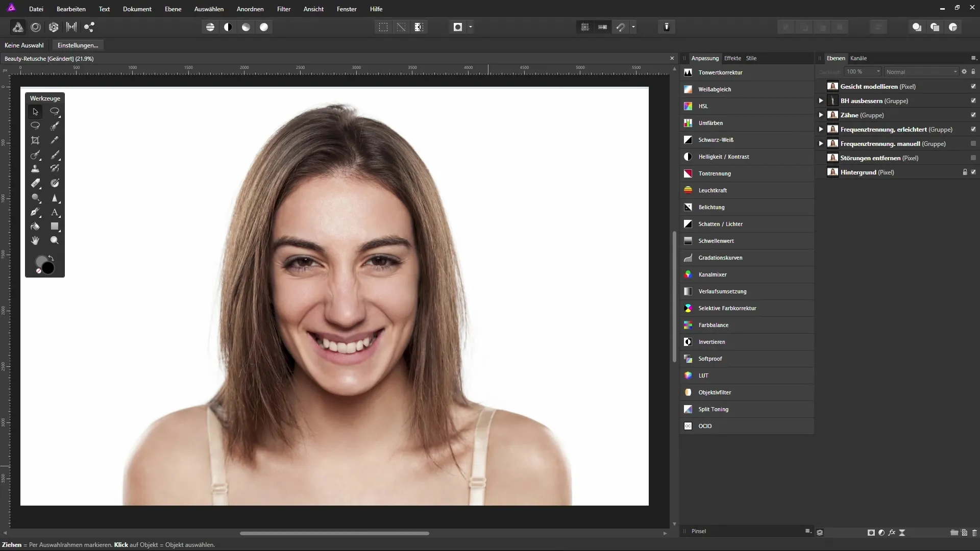The height and width of the screenshot is (551, 980).
Task: Hide the BH ausbessern group
Action: click(x=973, y=101)
